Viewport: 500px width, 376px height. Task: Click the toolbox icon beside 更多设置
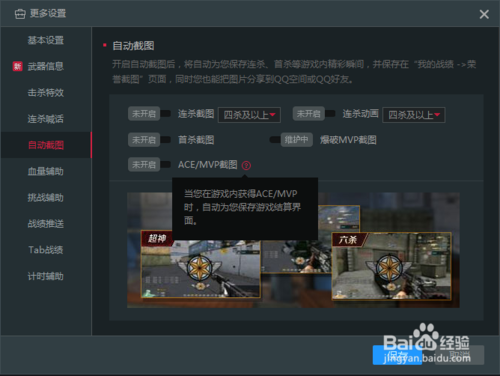20,14
